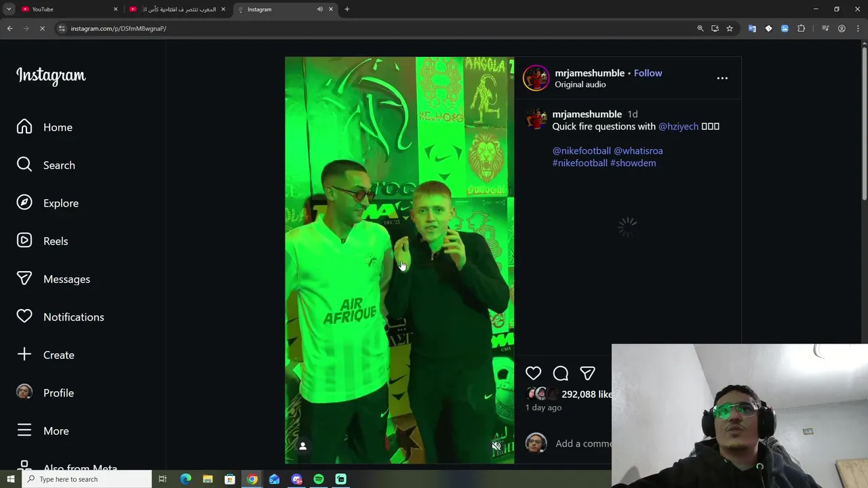Expand the tab search dropdown
This screenshot has height=488, width=868.
point(9,9)
